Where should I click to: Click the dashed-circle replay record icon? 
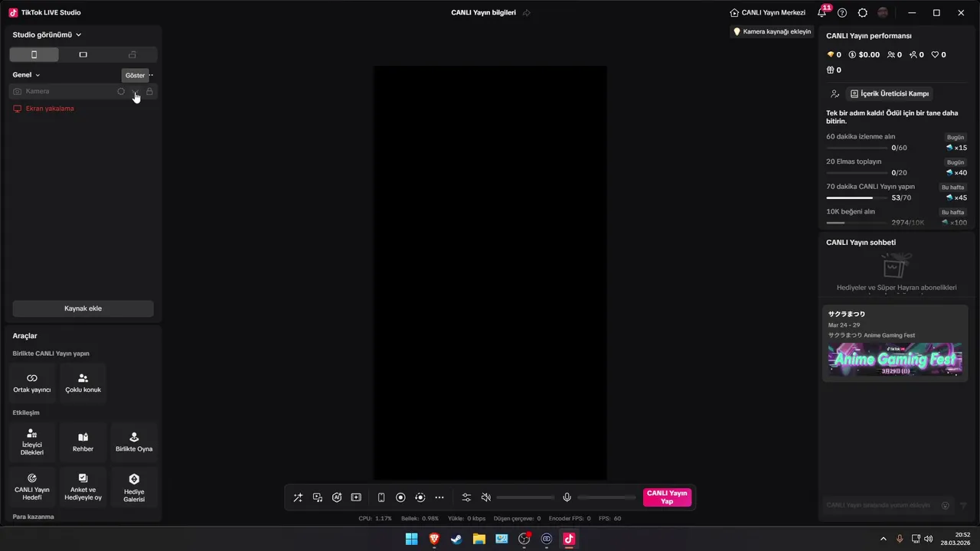420,497
